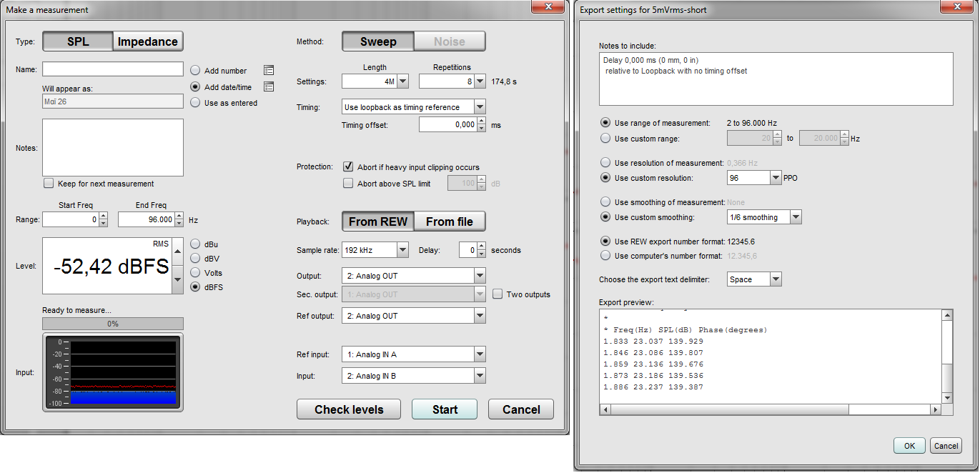Screen dimensions: 980x473
Task: Toggle Abort if heavy input clipping occurs
Action: point(348,166)
